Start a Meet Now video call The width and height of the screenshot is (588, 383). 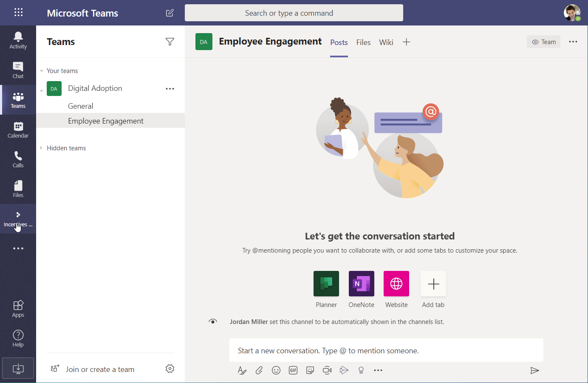327,370
